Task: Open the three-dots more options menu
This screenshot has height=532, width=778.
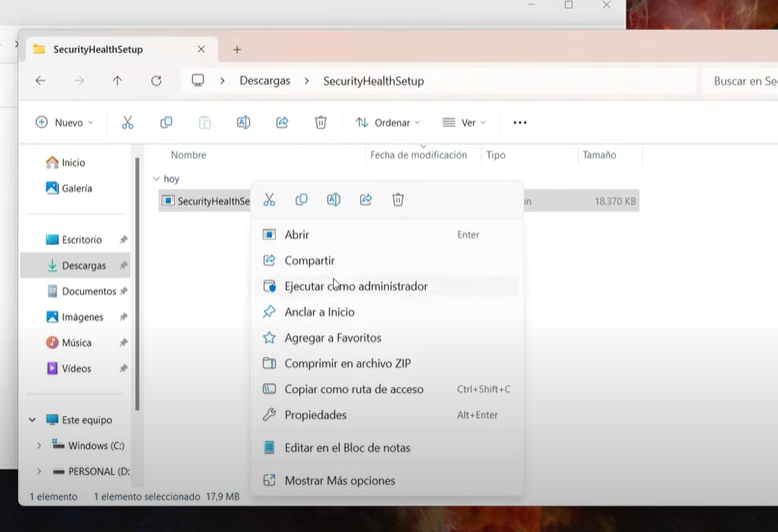Action: [519, 123]
